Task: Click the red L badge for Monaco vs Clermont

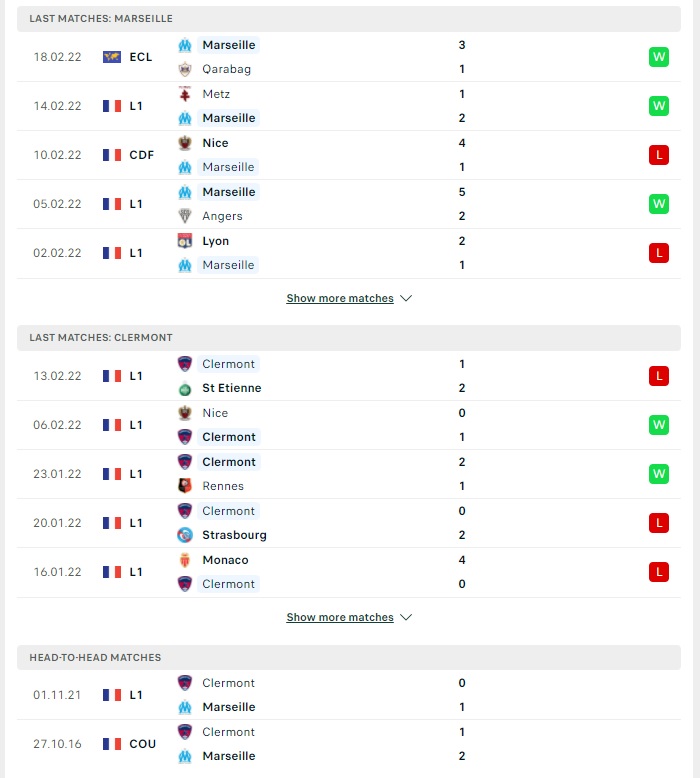Action: pos(658,572)
